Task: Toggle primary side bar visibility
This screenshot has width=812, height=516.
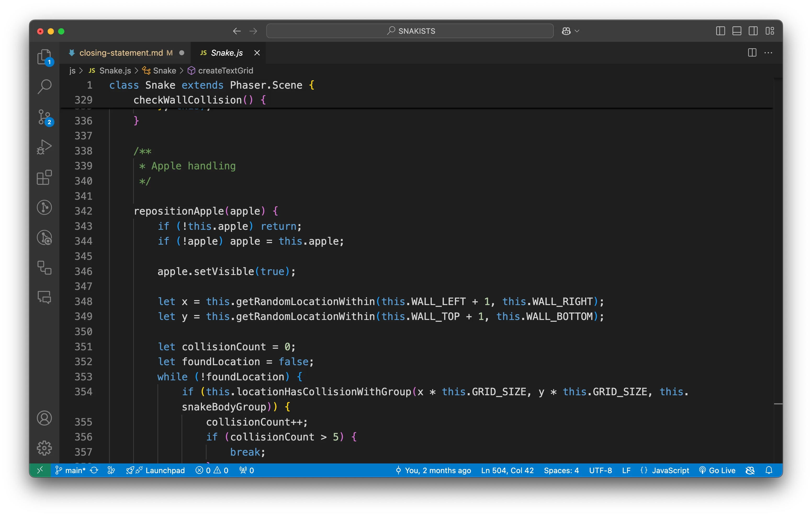Action: coord(720,31)
